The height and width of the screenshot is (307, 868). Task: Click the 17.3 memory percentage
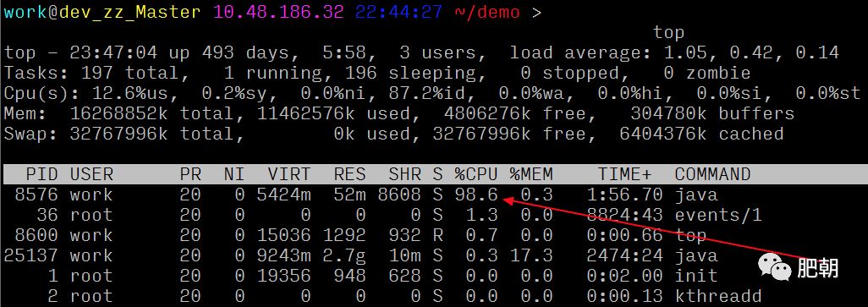click(531, 255)
